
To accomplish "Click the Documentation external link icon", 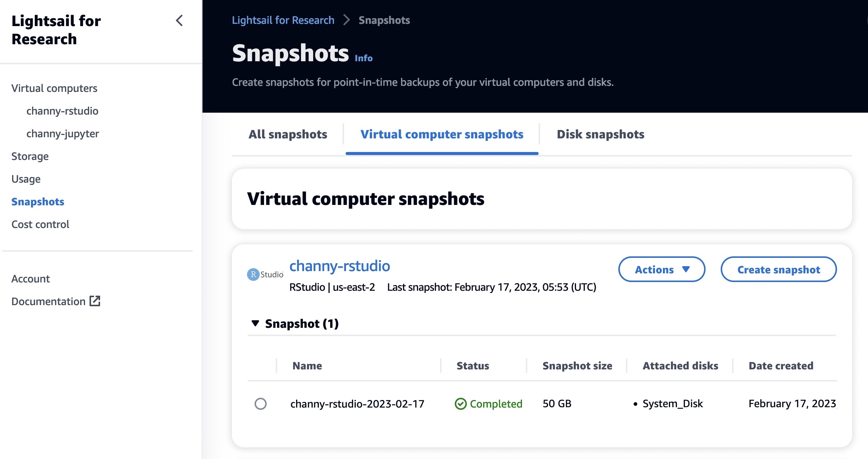I will [x=95, y=301].
